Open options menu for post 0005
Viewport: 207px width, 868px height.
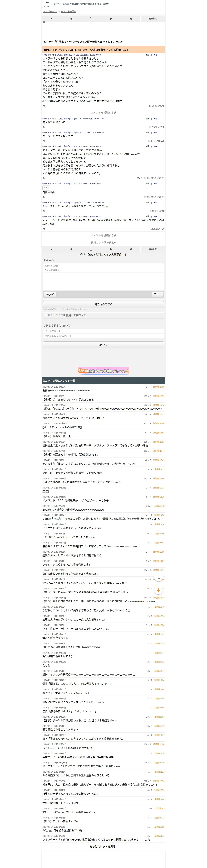[x=163, y=184]
